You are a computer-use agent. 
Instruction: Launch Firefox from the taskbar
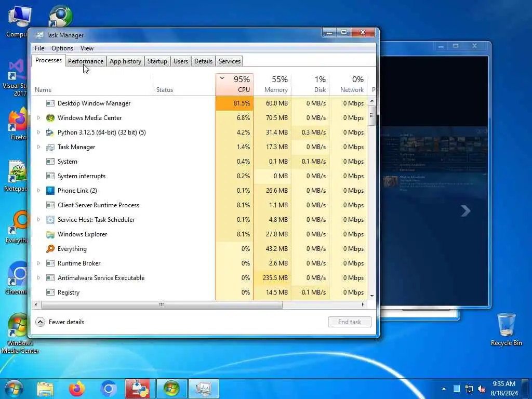tap(77, 389)
